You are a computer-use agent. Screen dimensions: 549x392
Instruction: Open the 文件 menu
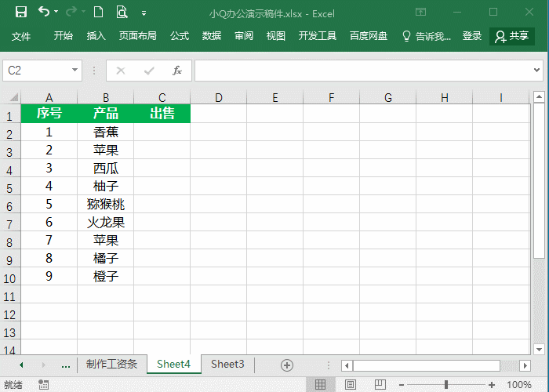tap(21, 36)
